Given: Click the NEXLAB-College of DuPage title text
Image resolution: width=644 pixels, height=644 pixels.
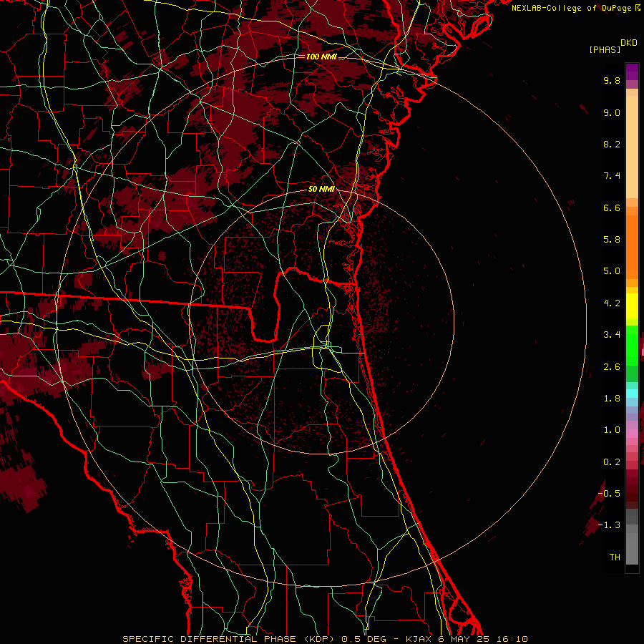Looking at the screenshot, I should point(572,8).
